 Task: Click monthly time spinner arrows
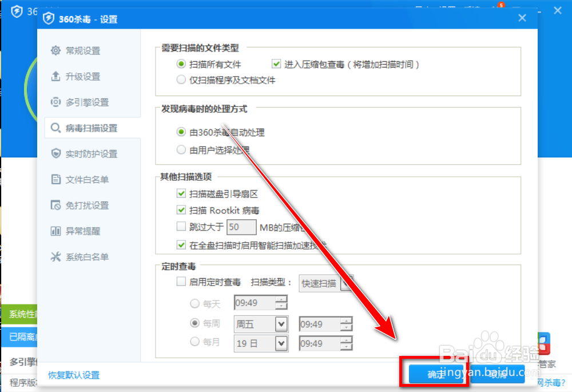click(x=346, y=343)
